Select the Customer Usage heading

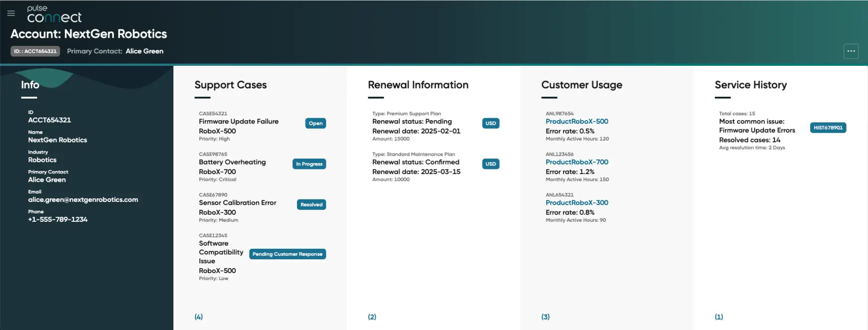[x=581, y=85]
